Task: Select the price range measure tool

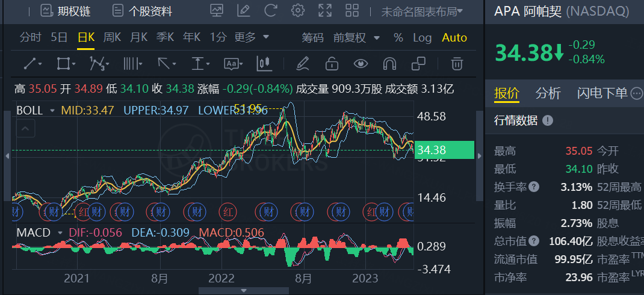Action: tap(200, 64)
